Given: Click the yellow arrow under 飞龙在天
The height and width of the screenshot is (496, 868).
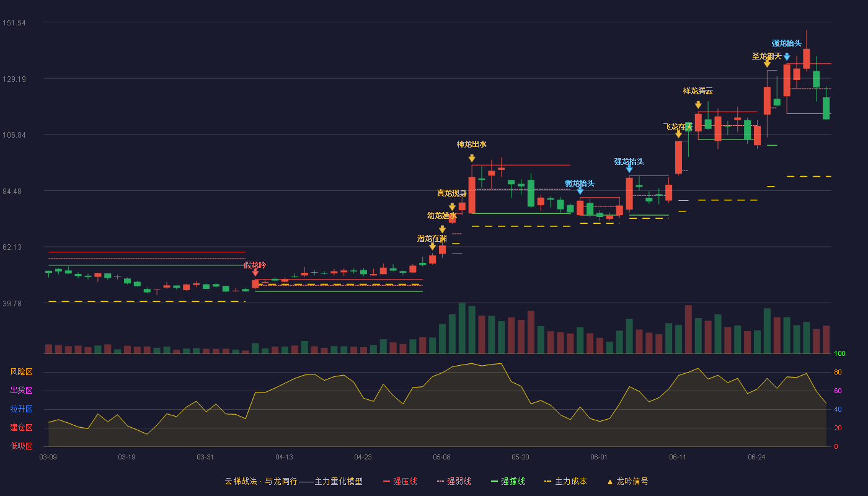Looking at the screenshot, I should click(x=678, y=134).
